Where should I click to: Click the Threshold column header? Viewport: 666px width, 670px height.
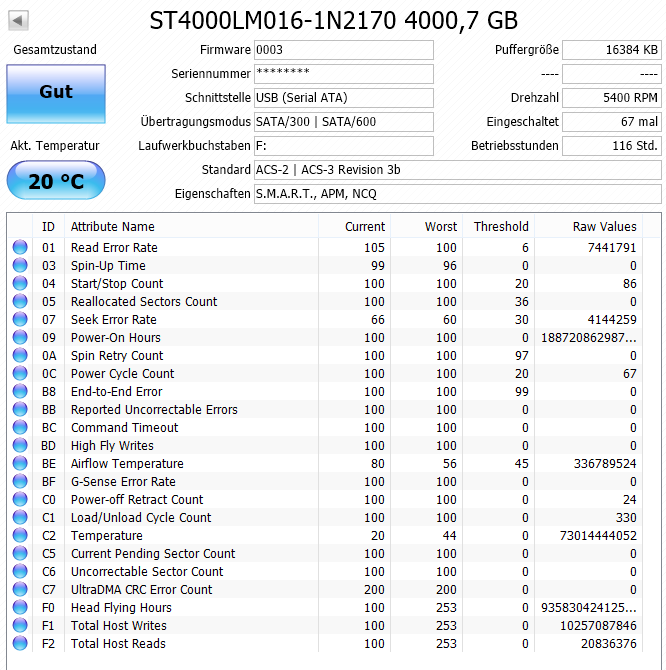pos(499,226)
